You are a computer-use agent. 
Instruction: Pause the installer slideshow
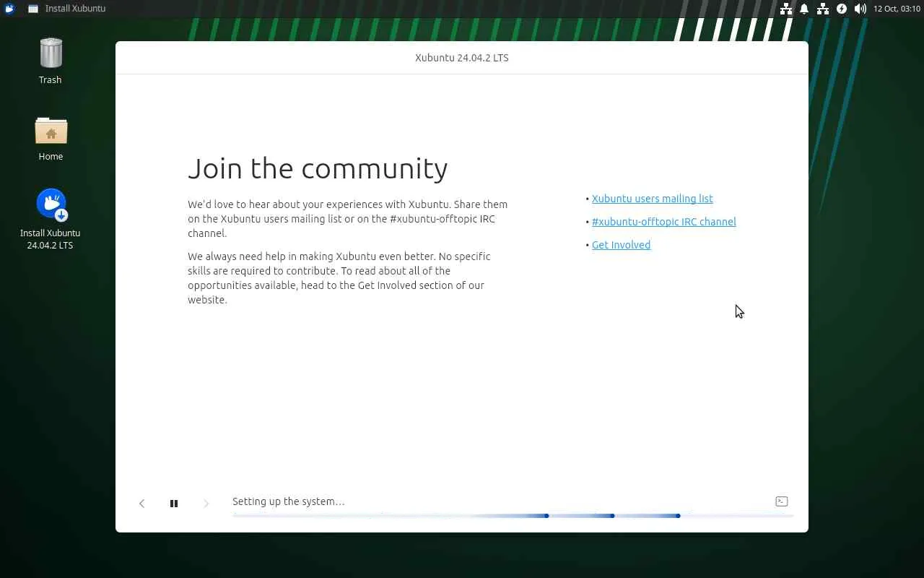click(174, 504)
